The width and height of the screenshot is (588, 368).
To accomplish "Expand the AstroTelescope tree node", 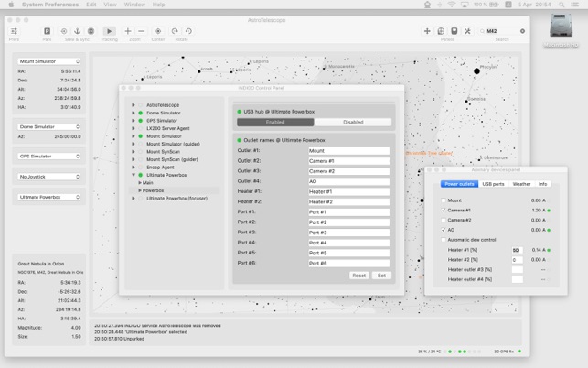I will click(134, 105).
